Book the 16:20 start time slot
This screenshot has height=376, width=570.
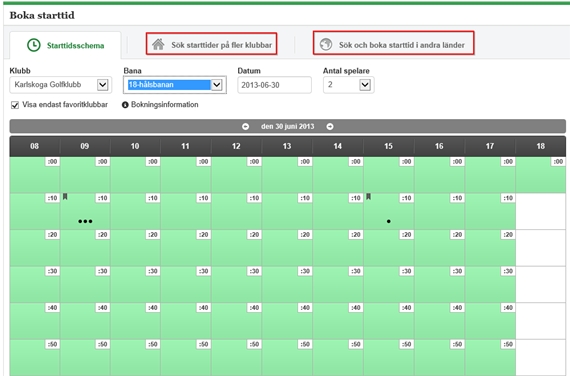(x=439, y=248)
